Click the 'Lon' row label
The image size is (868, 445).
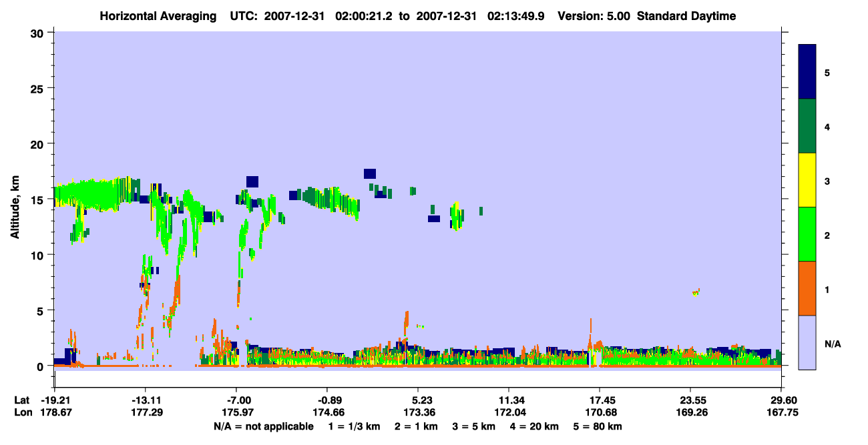(23, 412)
